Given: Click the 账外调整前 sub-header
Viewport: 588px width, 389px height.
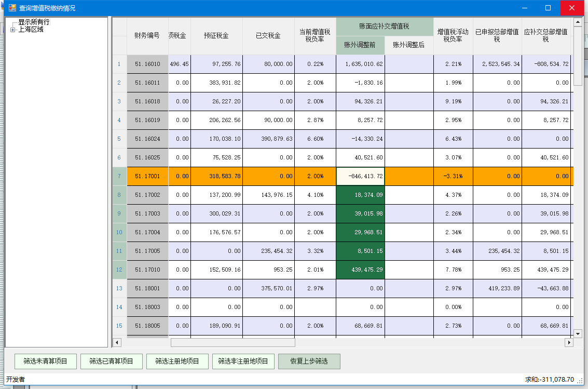Looking at the screenshot, I should click(x=360, y=45).
